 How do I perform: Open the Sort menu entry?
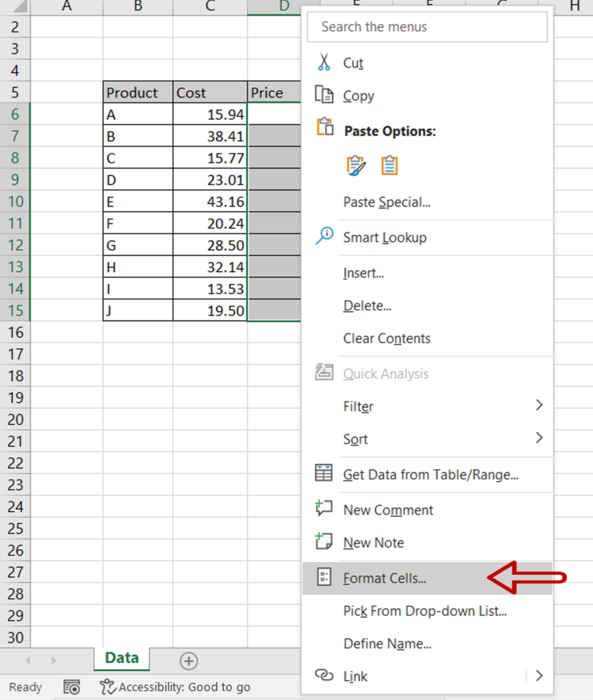pos(427,440)
